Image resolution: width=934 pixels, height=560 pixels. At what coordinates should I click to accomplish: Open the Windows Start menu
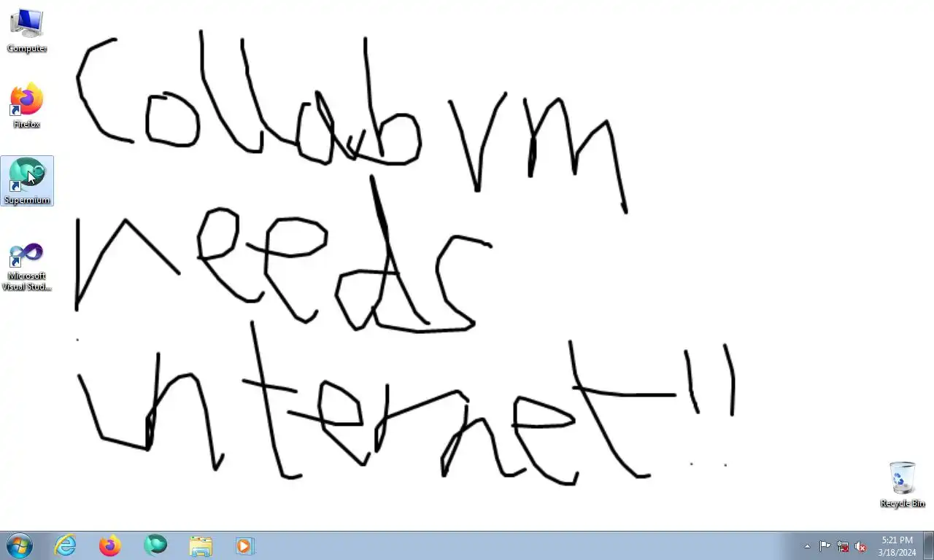[x=19, y=545]
